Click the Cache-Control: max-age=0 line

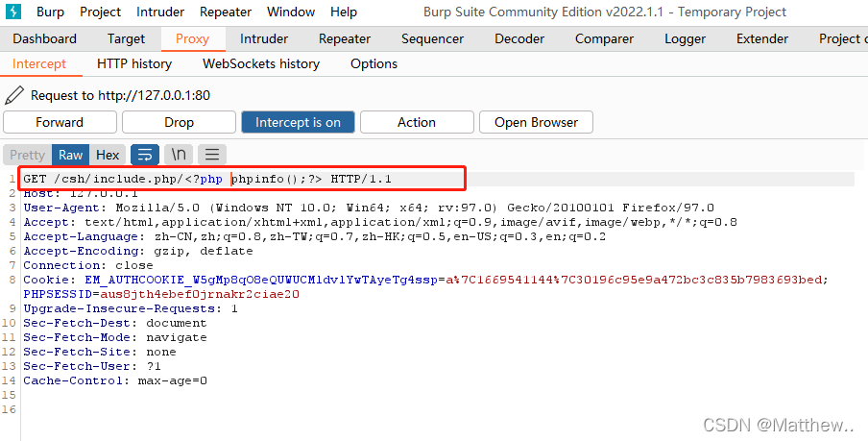[115, 381]
